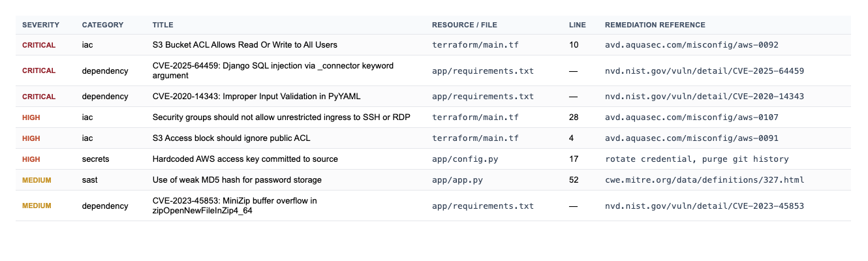Image resolution: width=868 pixels, height=261 pixels.
Task: Click the iac category in the SSH or RDP row
Action: point(88,117)
